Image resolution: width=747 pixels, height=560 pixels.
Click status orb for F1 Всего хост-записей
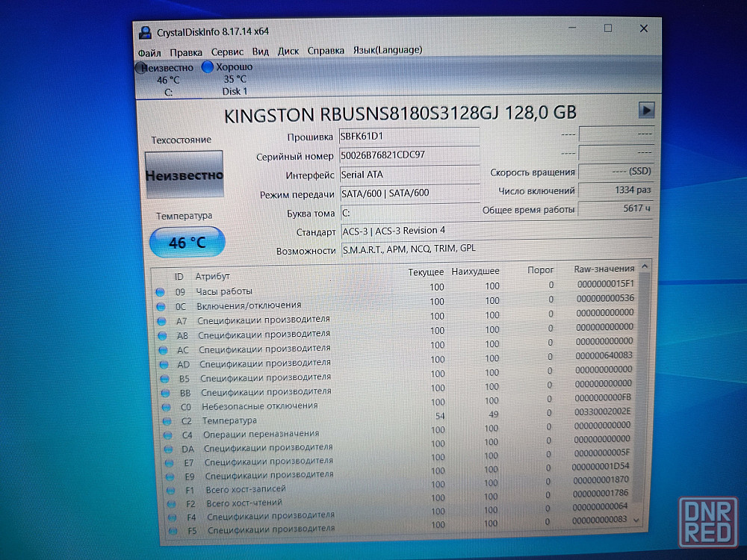click(170, 490)
